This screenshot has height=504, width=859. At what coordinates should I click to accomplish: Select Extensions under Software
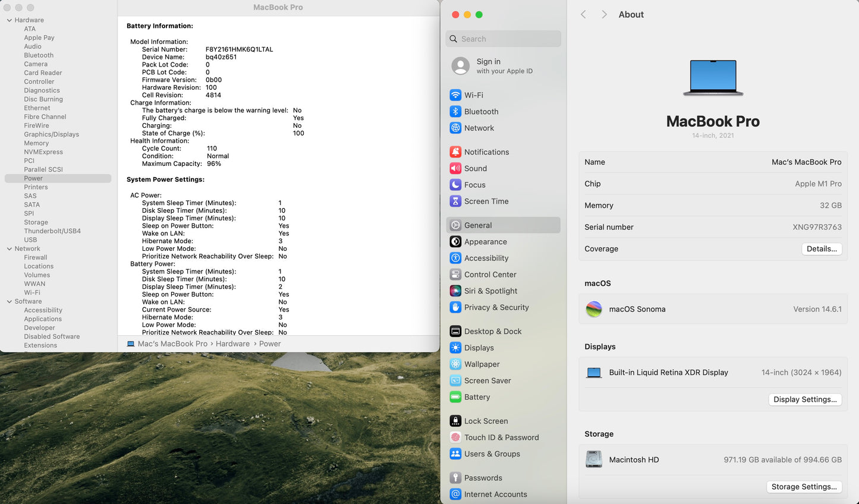(x=40, y=345)
